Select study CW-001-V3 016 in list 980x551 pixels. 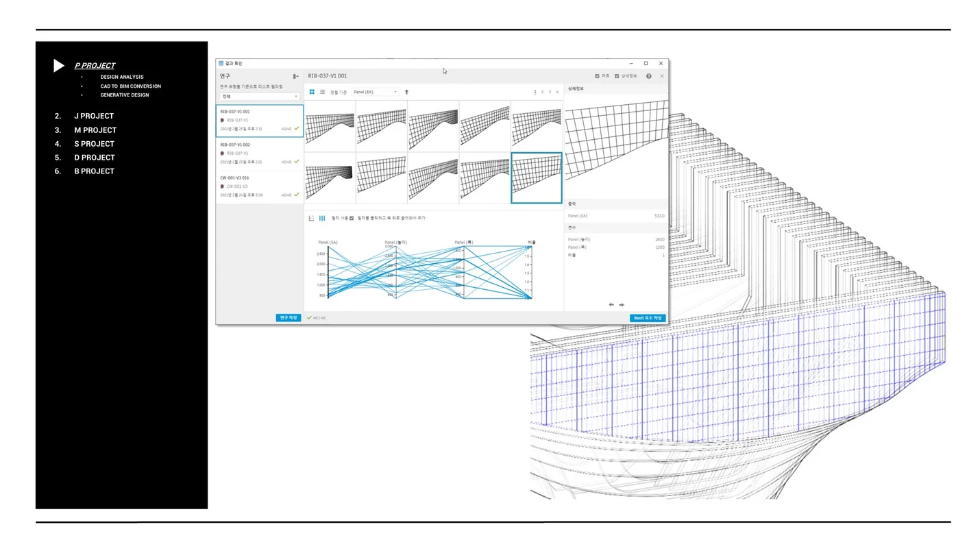[x=260, y=186]
